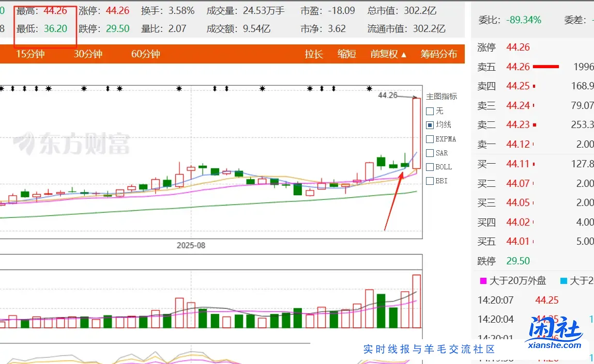
Task: Switch to the 15分钟 chart tab
Action: coord(30,54)
